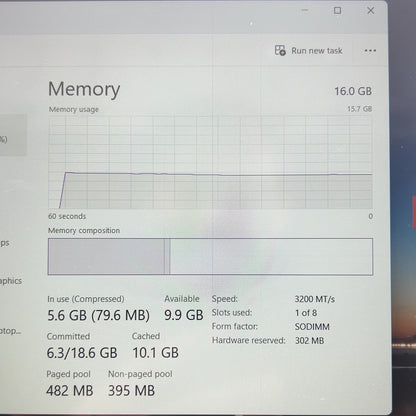Image resolution: width=416 pixels, height=416 pixels.
Task: Select the highlighted Memory card in the sidebar
Action: tap(13, 135)
